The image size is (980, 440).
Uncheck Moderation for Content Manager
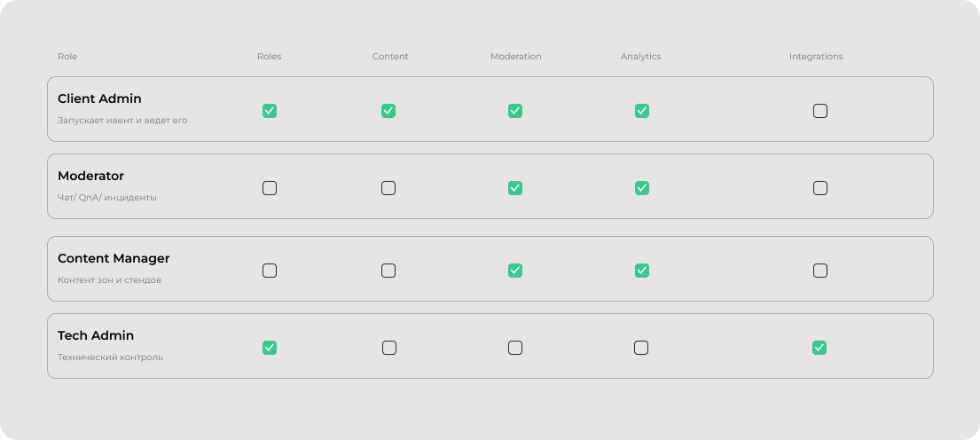pos(515,271)
